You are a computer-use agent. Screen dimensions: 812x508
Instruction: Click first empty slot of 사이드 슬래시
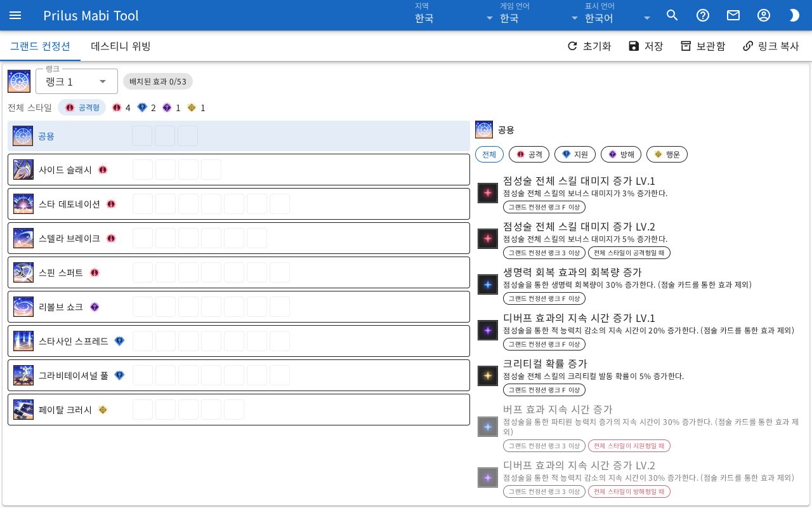tap(143, 170)
